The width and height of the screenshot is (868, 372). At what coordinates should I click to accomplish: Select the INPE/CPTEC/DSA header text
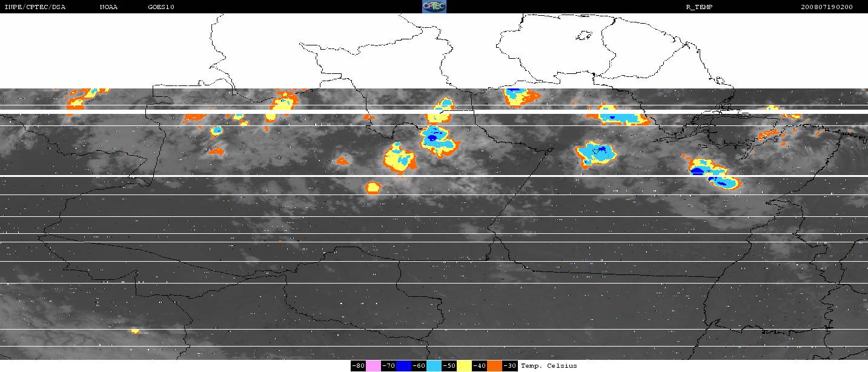34,7
